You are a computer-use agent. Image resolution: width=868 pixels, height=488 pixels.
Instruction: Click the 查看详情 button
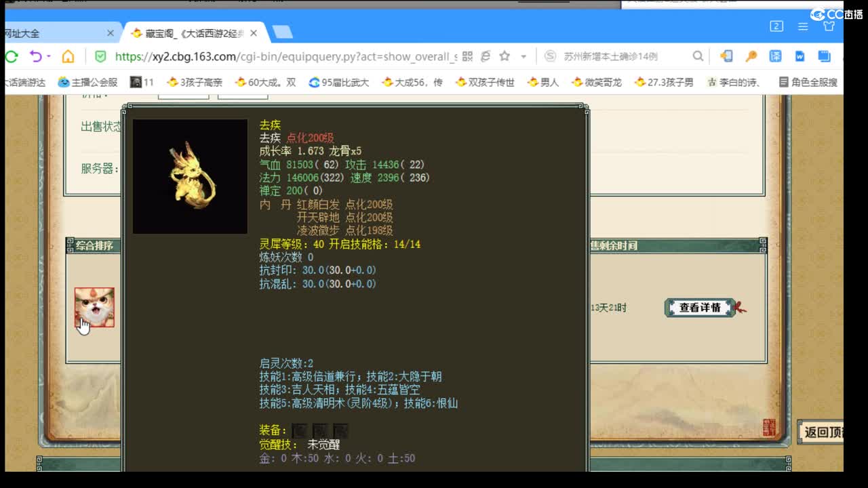coord(700,308)
